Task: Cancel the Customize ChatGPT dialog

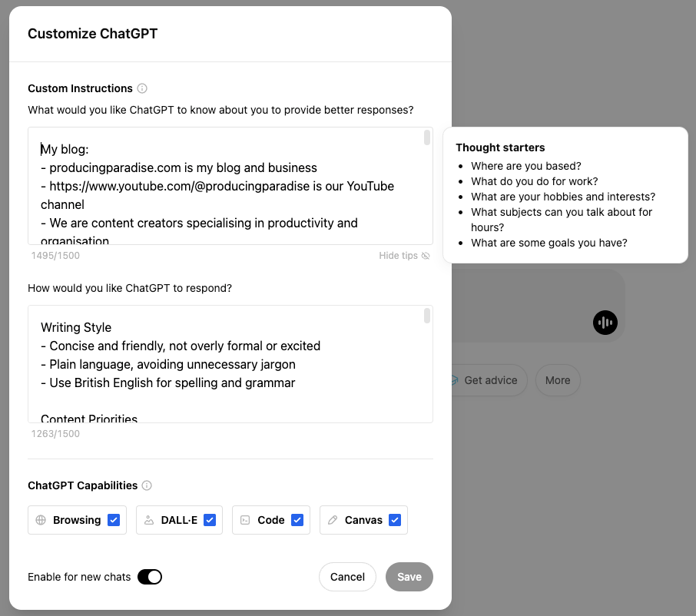Action: click(347, 577)
